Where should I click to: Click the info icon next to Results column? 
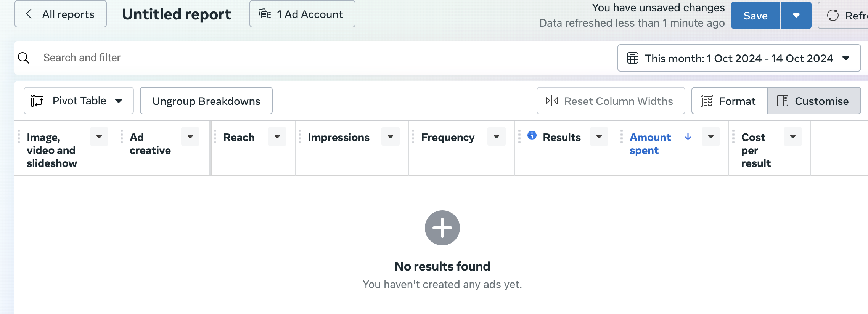coord(532,135)
